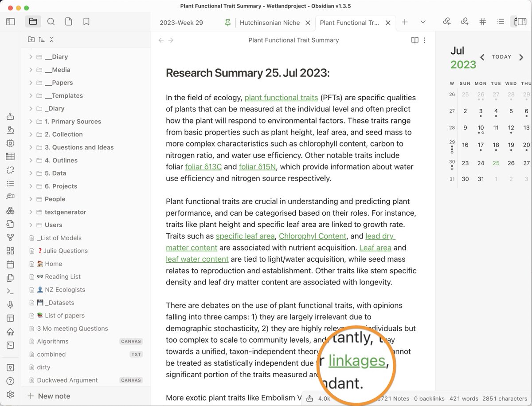Image resolution: width=532 pixels, height=406 pixels.
Task: Follow the plant functional traits link
Action: (281, 98)
